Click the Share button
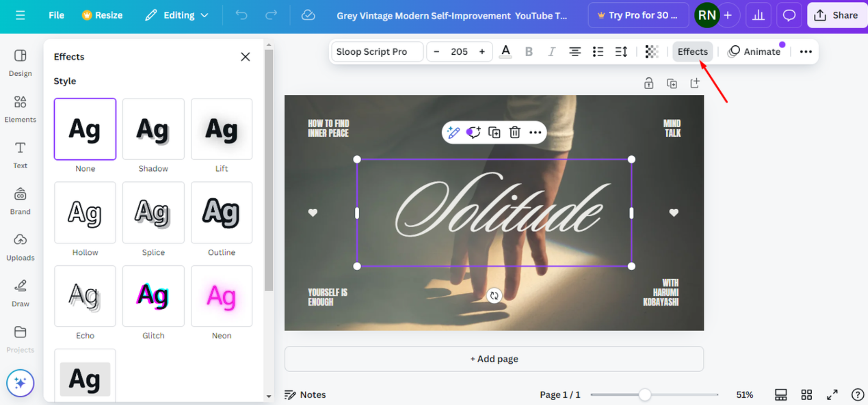Image resolution: width=868 pixels, height=405 pixels. coord(837,15)
